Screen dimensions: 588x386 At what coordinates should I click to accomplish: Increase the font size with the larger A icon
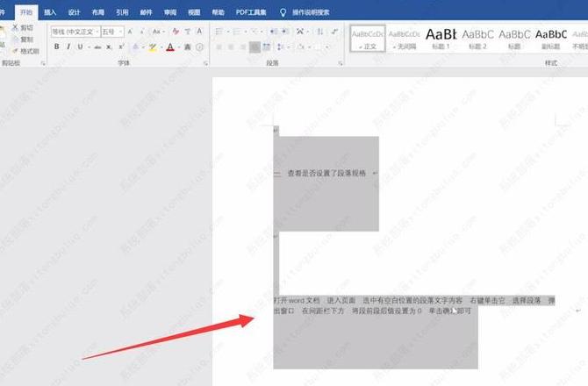pyautogui.click(x=130, y=32)
